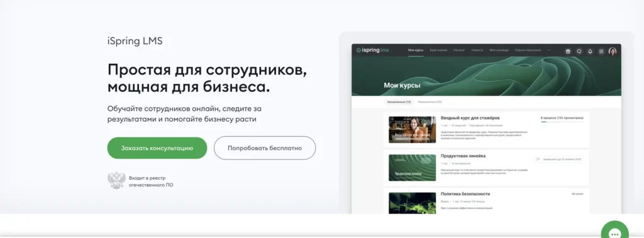The image size is (644, 238).
Task: Click the 'Вводный курс для стажёров' course thumbnail
Action: [413, 129]
